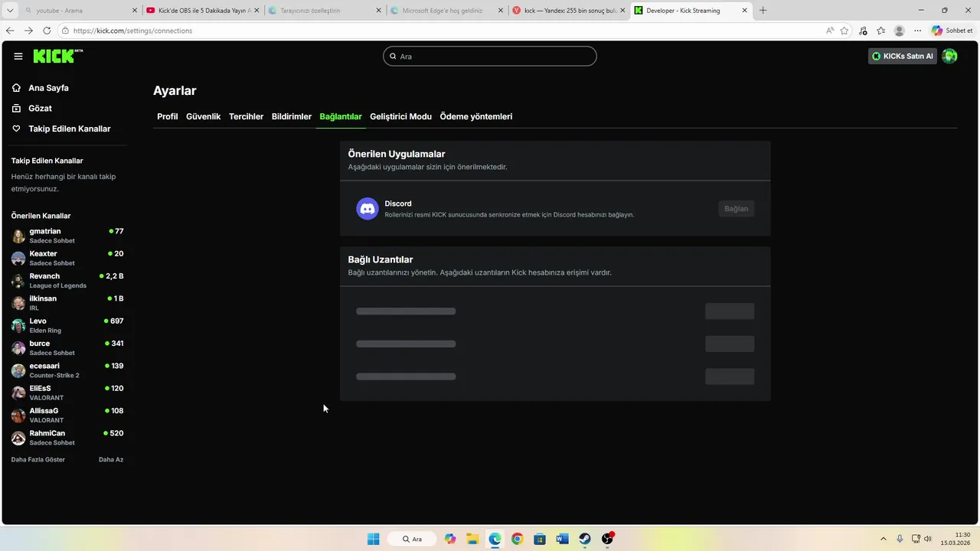Open the Windows Start menu
The width and height of the screenshot is (980, 551).
click(374, 539)
